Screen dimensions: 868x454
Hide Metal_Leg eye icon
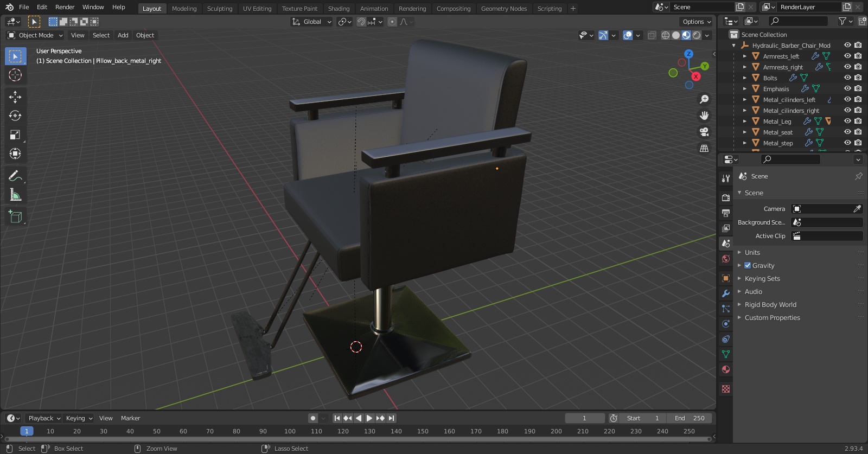coord(847,121)
